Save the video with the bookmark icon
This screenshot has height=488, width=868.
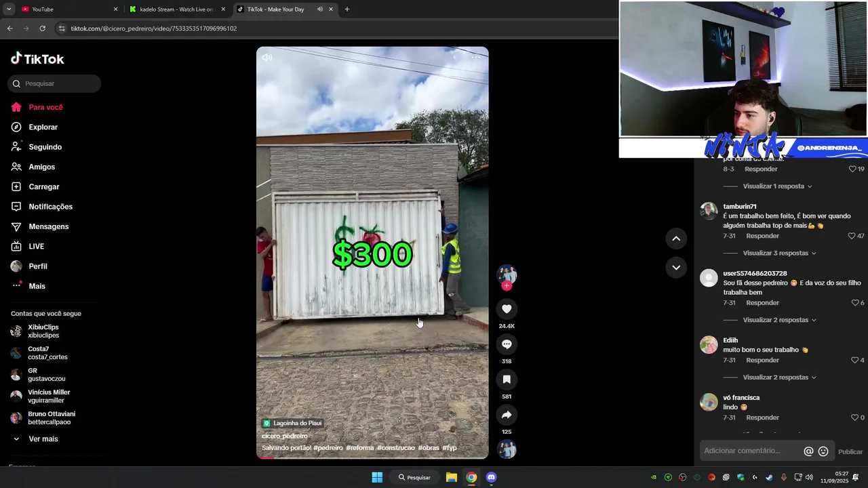[x=507, y=380]
